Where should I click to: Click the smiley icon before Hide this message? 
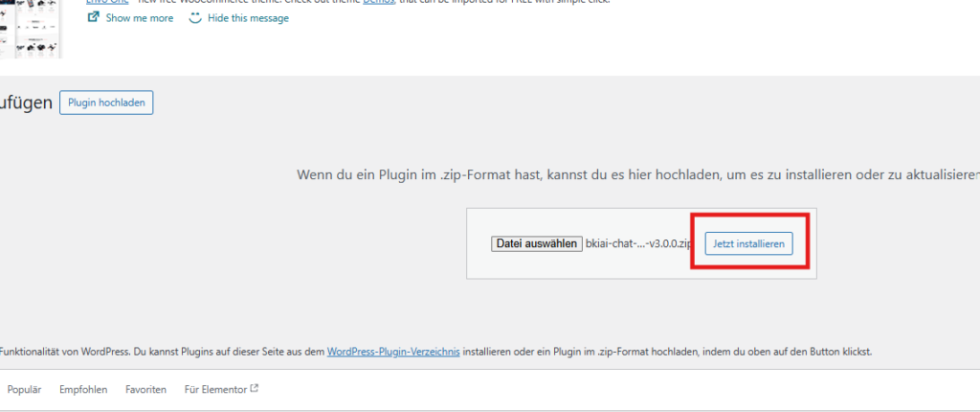pos(196,17)
